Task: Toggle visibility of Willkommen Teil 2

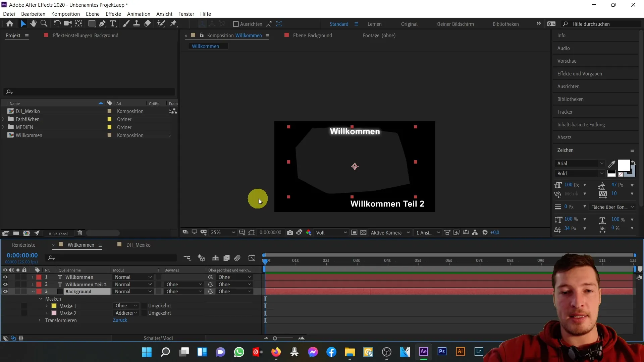Action: [5, 284]
